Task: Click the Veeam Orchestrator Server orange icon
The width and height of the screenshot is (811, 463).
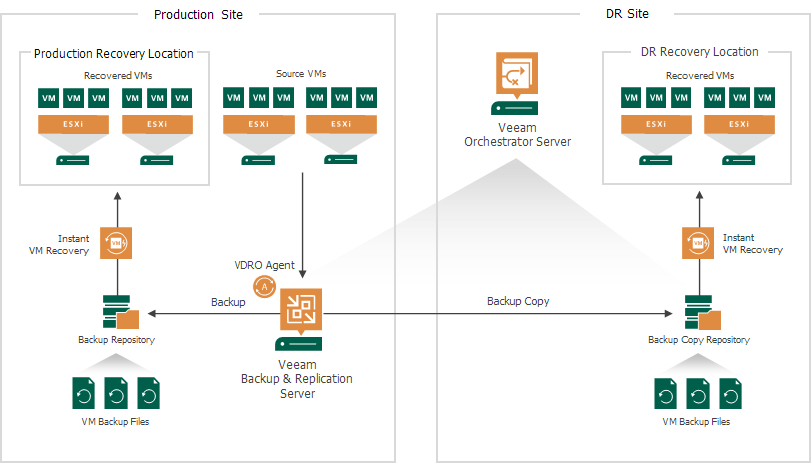Action: pyautogui.click(x=517, y=74)
